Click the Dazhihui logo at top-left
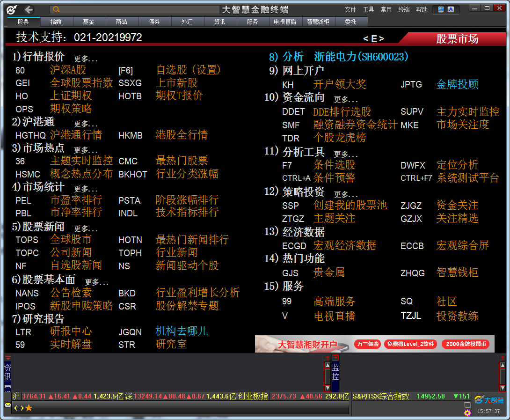This screenshot has height=420, width=510. point(12,9)
